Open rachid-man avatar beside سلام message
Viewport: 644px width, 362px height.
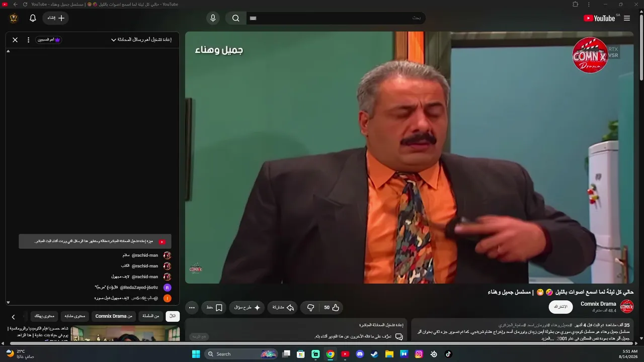(167, 255)
